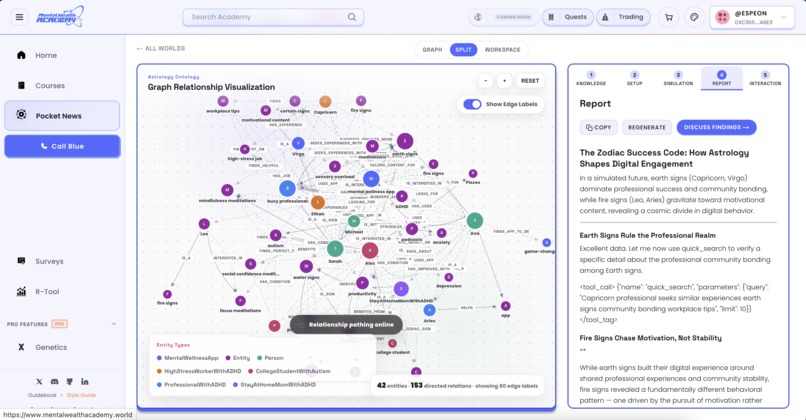Image resolution: width=806 pixels, height=420 pixels.
Task: Open Courses in sidebar
Action: pyautogui.click(x=62, y=85)
